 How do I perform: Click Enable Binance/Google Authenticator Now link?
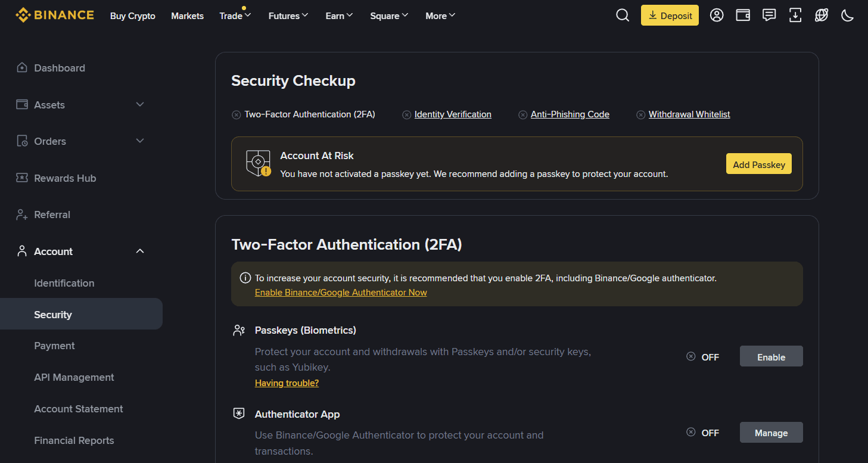(341, 293)
